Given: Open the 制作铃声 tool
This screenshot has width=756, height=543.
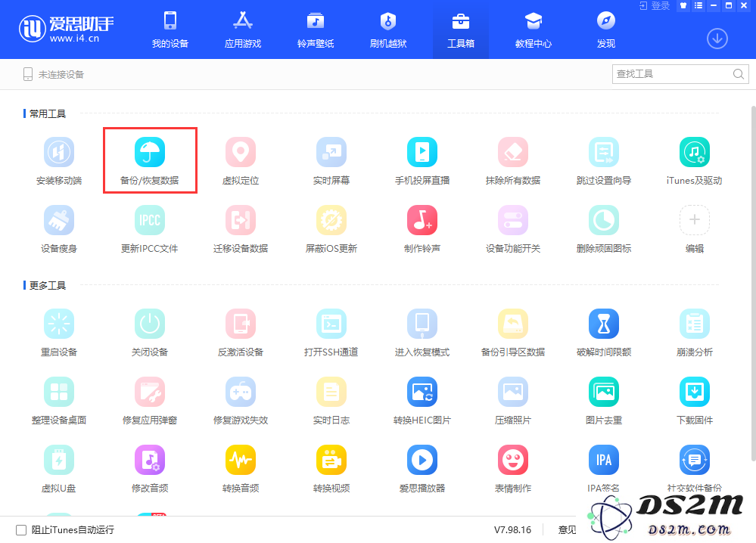Looking at the screenshot, I should [x=422, y=229].
